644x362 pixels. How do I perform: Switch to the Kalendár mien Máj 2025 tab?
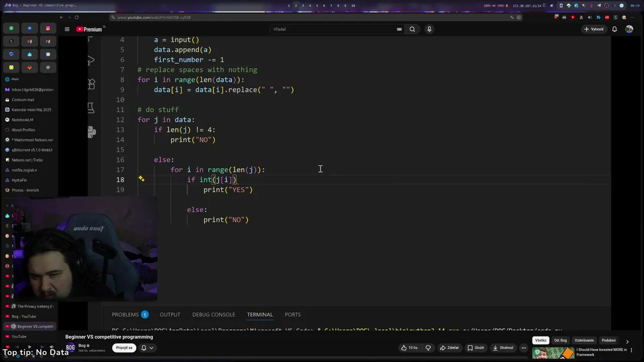tap(29, 110)
